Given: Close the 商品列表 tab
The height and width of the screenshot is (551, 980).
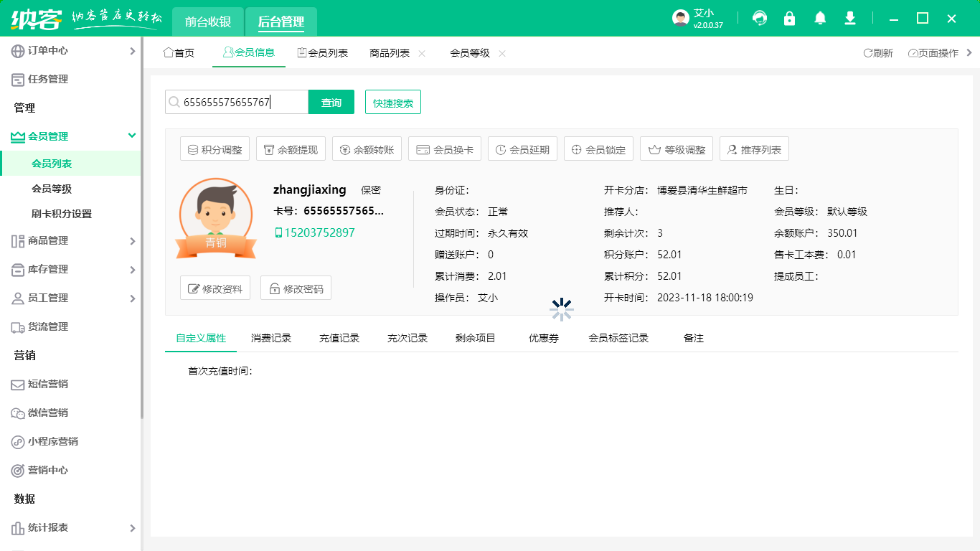Looking at the screenshot, I should click(422, 53).
